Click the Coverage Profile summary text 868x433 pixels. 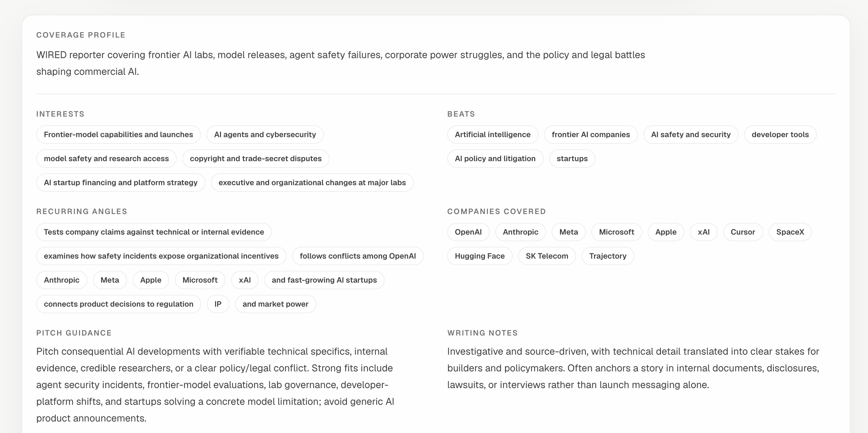[x=340, y=63]
